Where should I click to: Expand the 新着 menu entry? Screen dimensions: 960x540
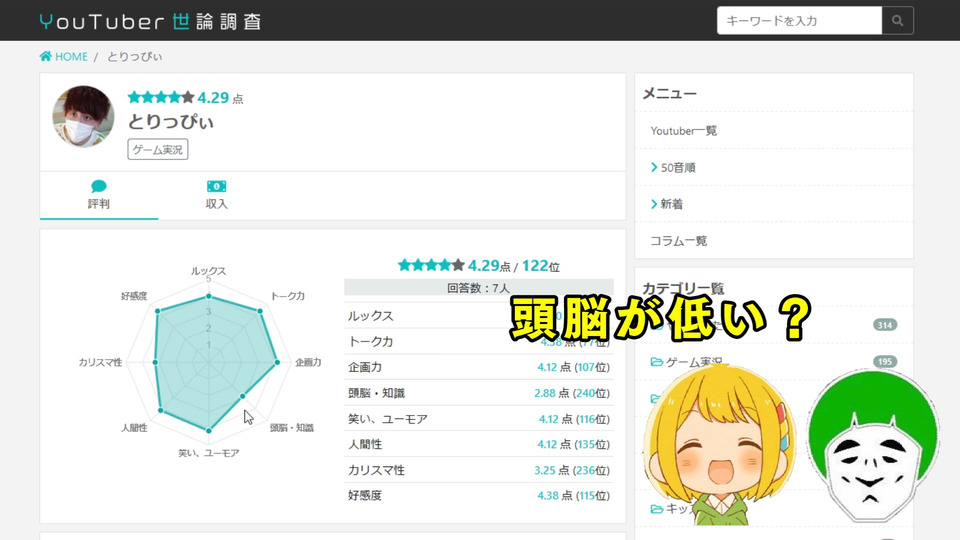[x=667, y=204]
